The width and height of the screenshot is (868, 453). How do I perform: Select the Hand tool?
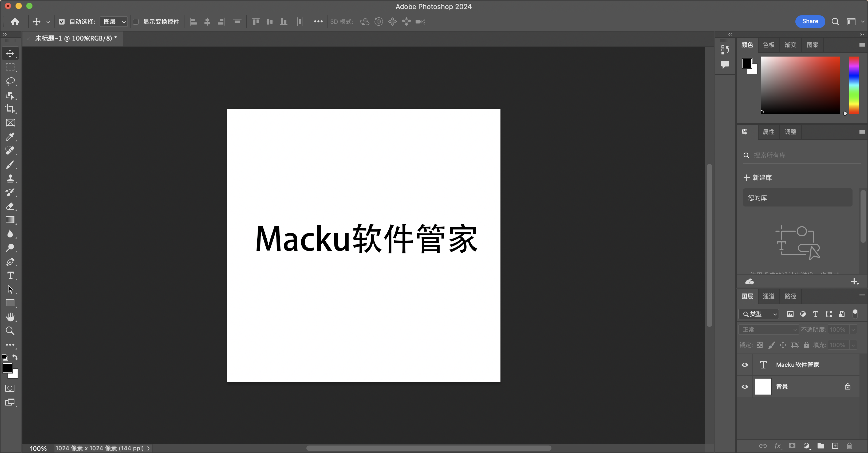(x=10, y=317)
